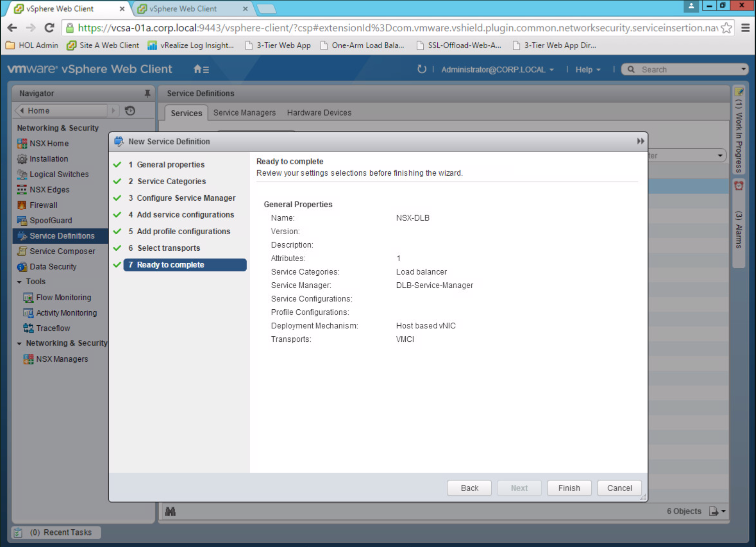Click the browser back arrow
Screen dimensions: 756x547
pyautogui.click(x=12, y=28)
